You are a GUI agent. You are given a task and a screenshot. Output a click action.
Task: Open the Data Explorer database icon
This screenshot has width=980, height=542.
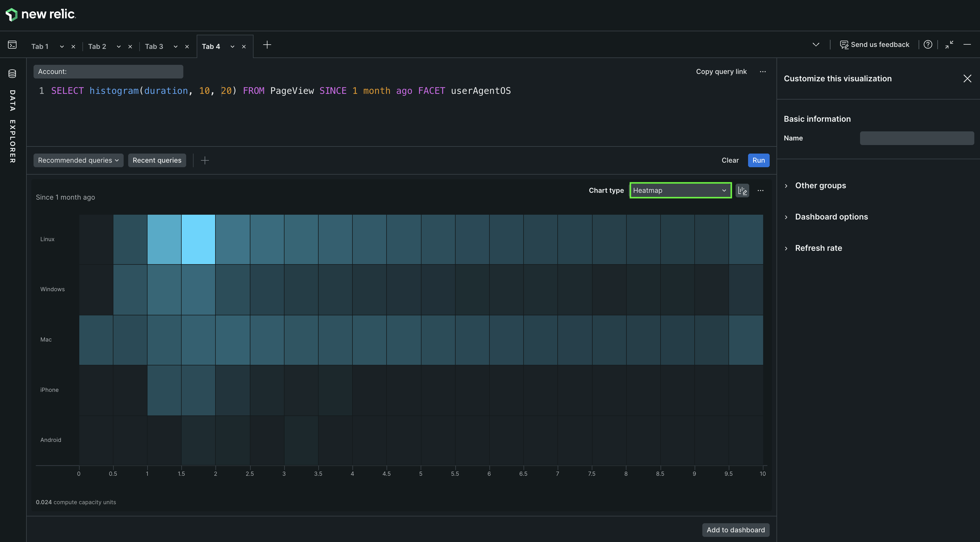click(12, 73)
